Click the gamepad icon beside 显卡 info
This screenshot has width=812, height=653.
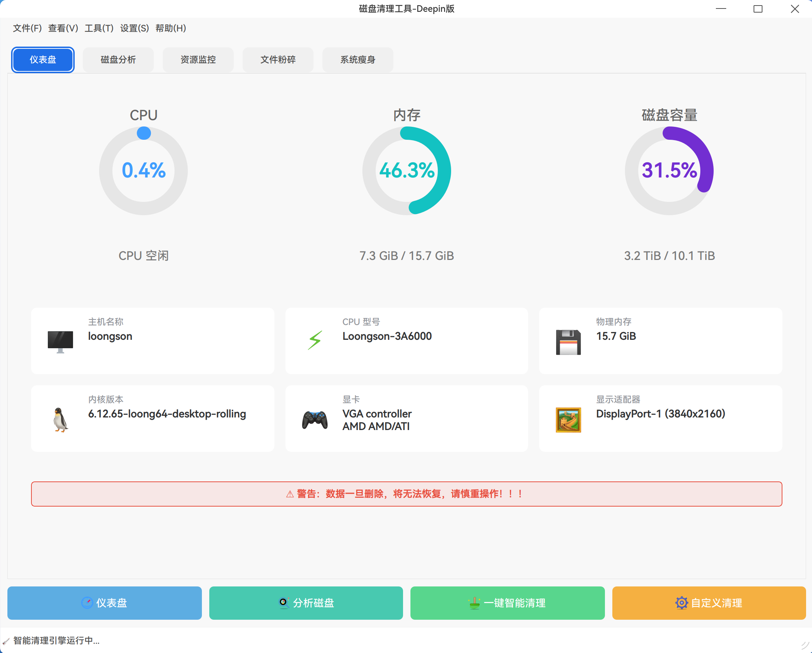[315, 419]
